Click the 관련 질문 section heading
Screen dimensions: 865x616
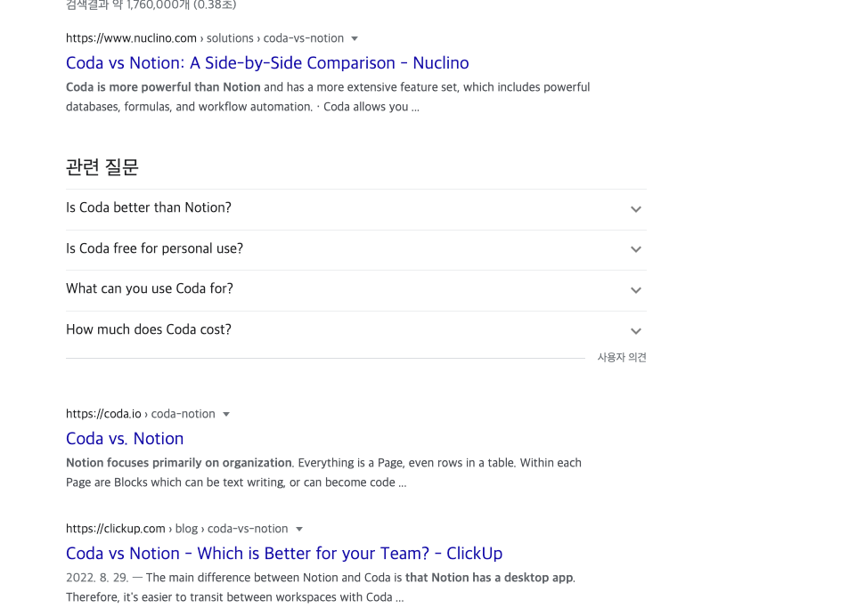click(102, 167)
